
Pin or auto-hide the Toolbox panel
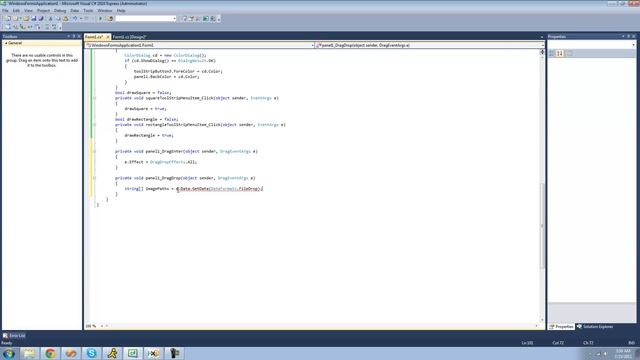pyautogui.click(x=74, y=36)
